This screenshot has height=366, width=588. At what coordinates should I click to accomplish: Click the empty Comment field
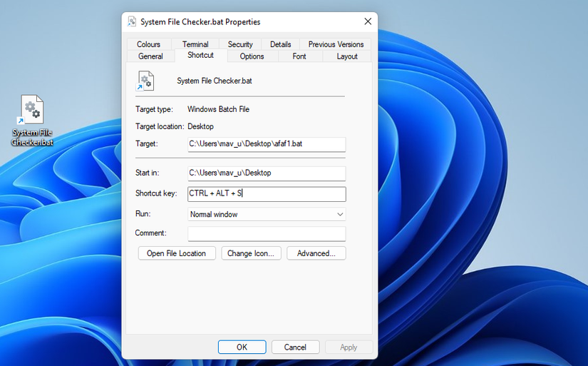coord(267,233)
